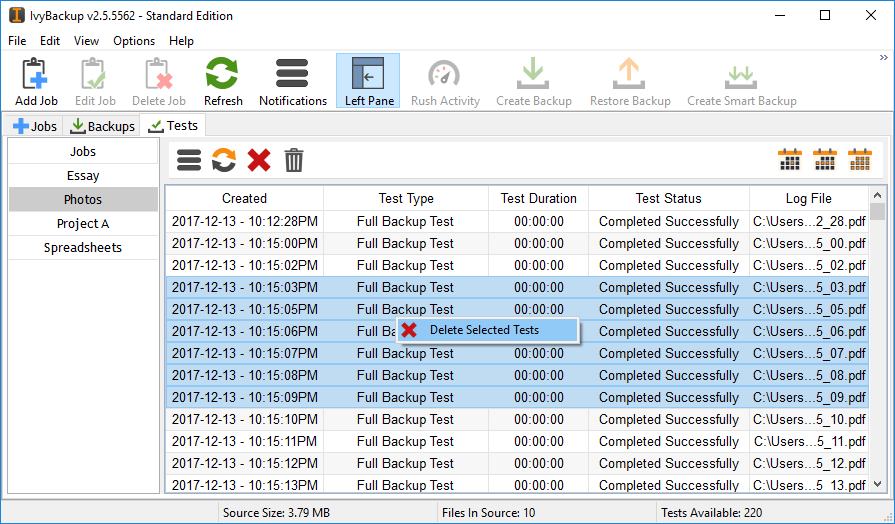Sort by the Created column header
The height and width of the screenshot is (524, 895).
coord(244,199)
